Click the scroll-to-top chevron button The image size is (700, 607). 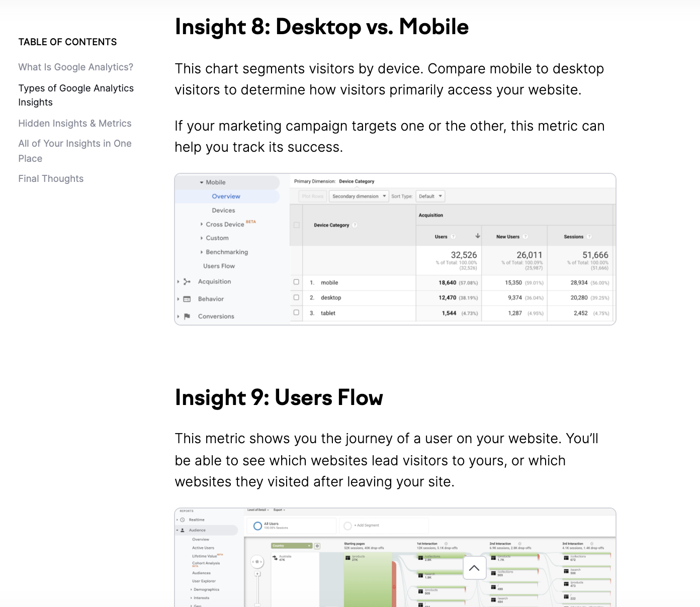coord(474,568)
